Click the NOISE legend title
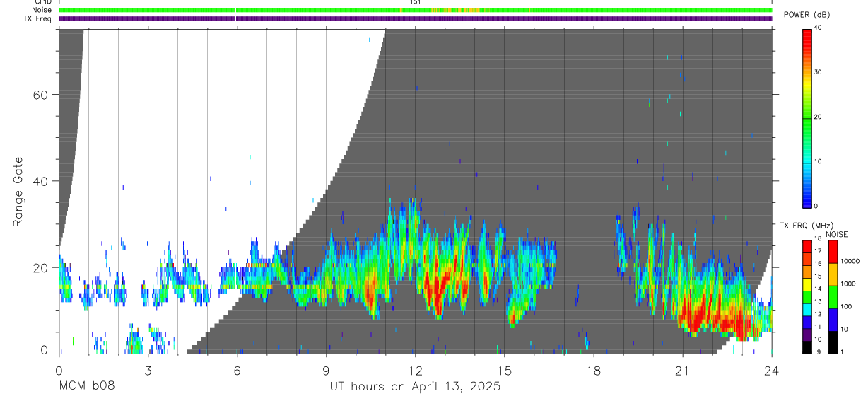 coord(837,234)
